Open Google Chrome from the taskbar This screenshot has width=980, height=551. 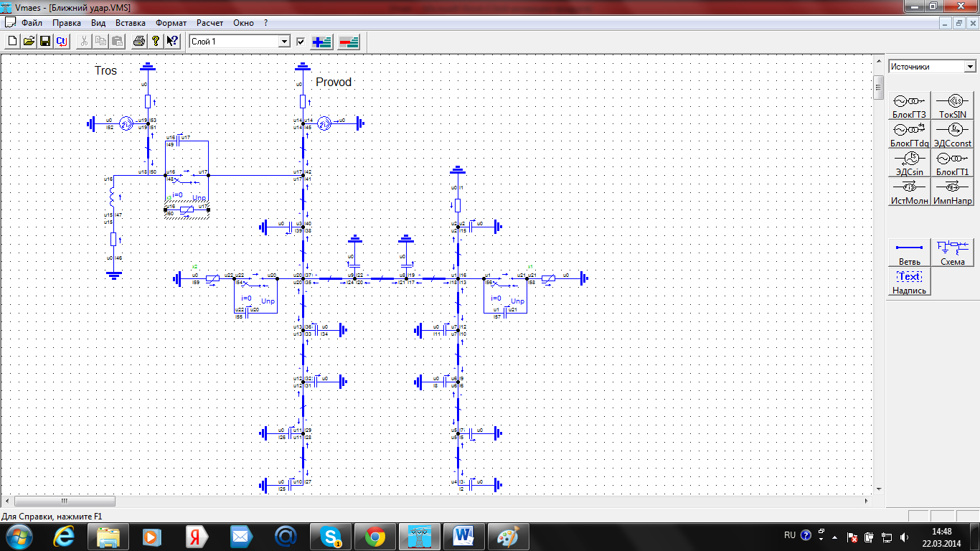tap(374, 536)
